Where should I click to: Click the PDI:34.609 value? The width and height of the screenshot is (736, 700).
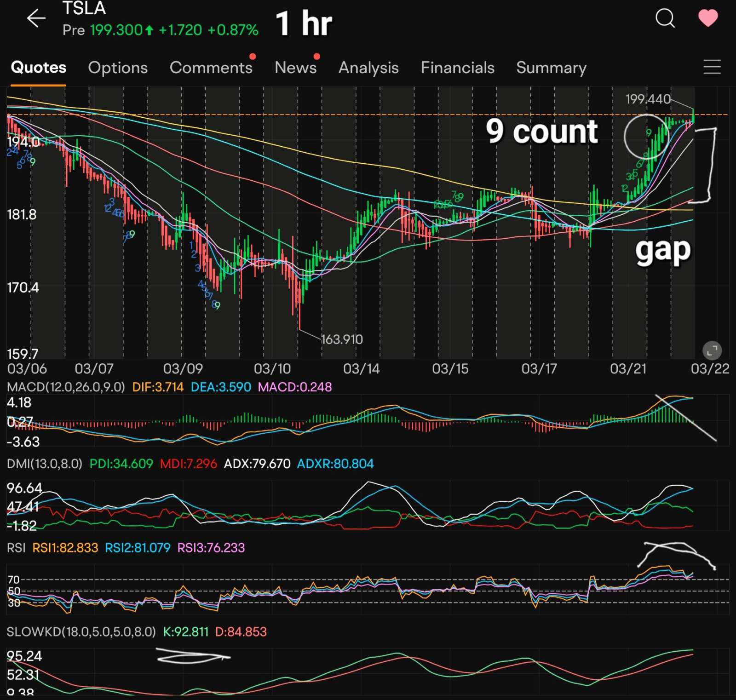(121, 464)
